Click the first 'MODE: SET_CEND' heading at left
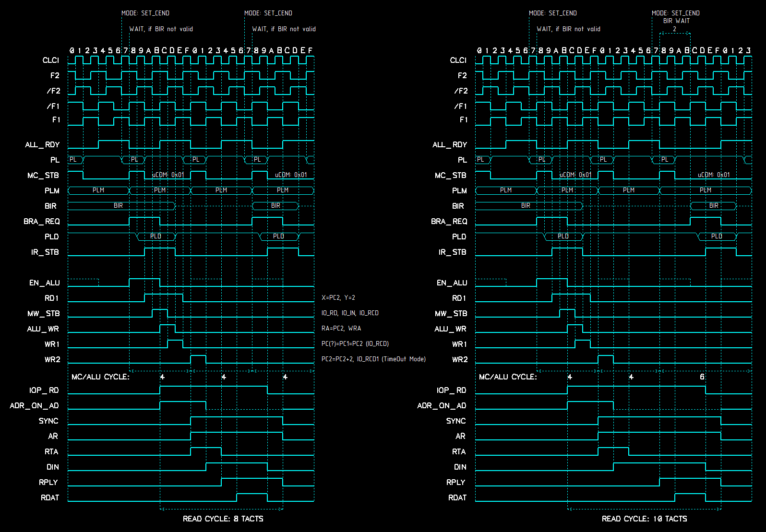Viewport: 766px width, 532px height. (x=145, y=13)
